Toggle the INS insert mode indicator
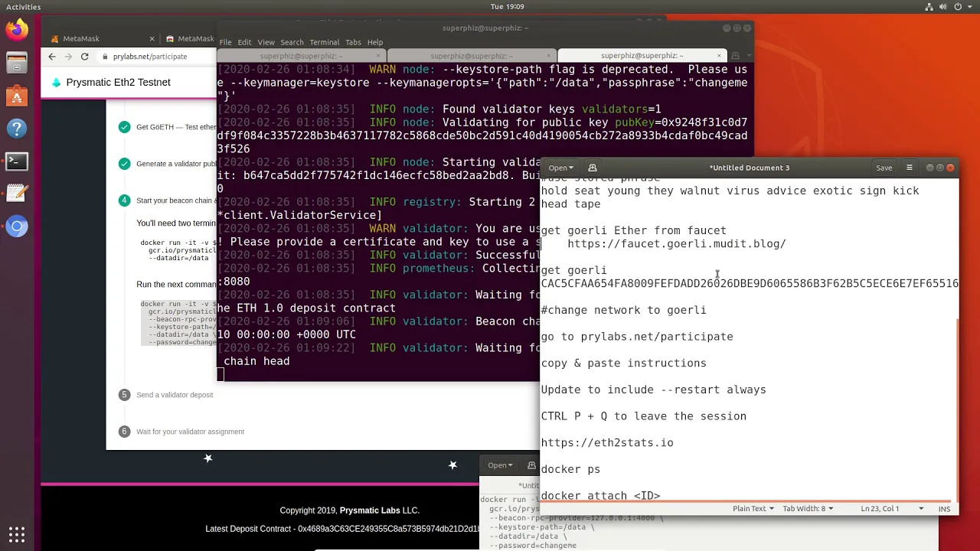Image resolution: width=980 pixels, height=551 pixels. pos(944,509)
